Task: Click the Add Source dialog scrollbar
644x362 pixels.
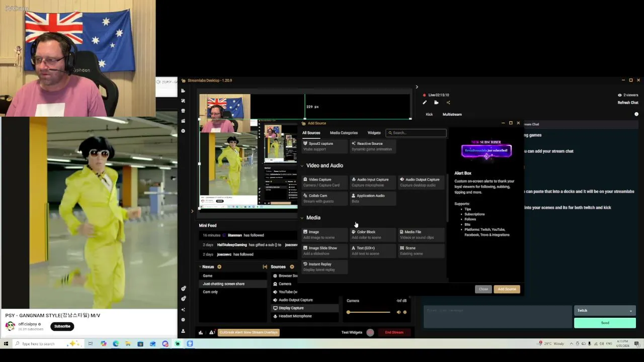Action: tap(447, 198)
